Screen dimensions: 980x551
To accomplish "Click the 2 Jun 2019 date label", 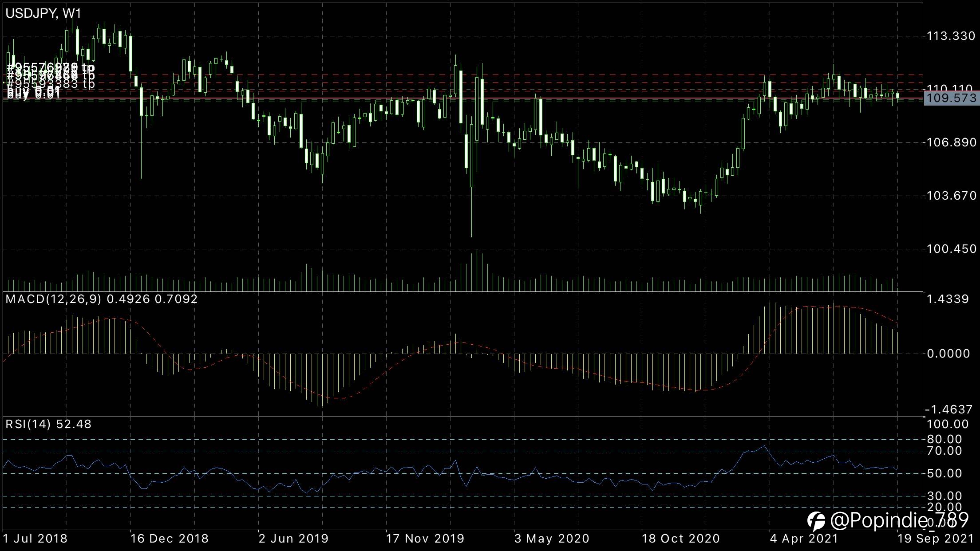I will [x=294, y=539].
